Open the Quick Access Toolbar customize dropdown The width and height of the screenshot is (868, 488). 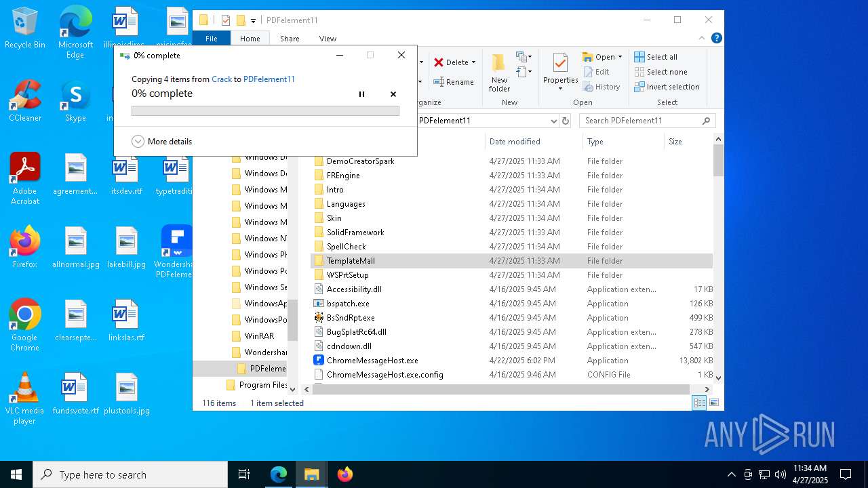(253, 20)
